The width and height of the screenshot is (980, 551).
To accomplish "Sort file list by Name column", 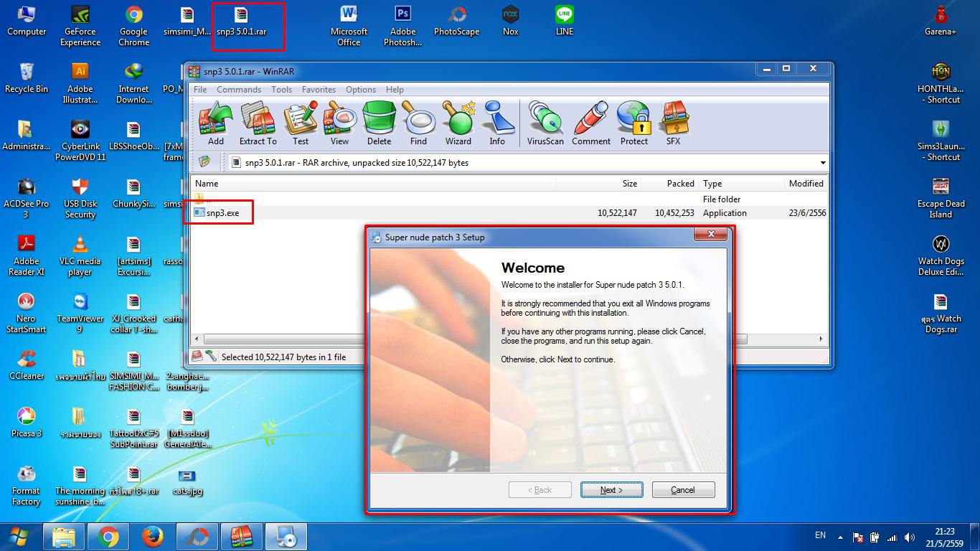I will pyautogui.click(x=373, y=184).
